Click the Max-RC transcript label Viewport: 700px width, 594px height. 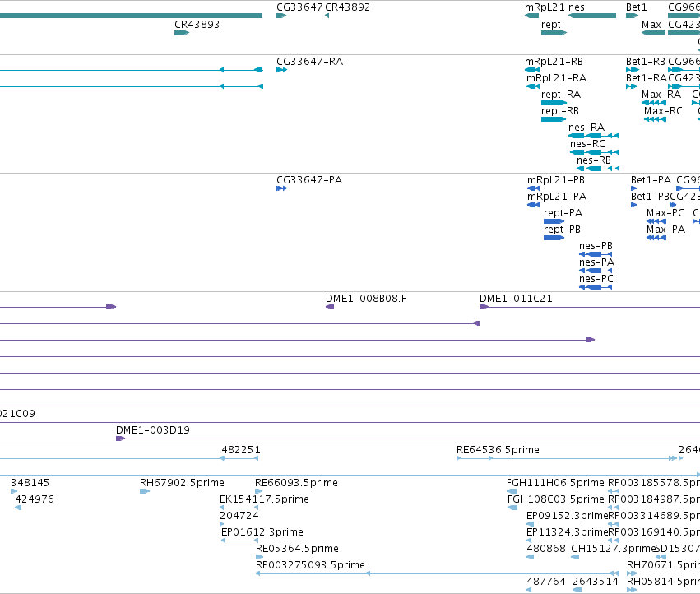[663, 111]
